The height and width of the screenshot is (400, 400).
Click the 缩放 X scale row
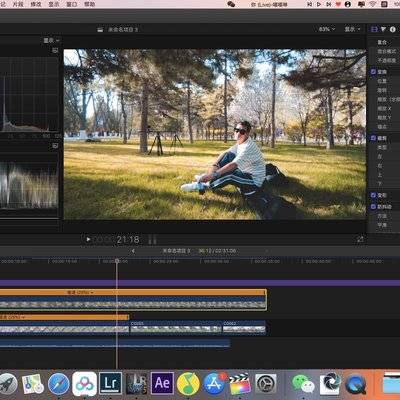384,108
